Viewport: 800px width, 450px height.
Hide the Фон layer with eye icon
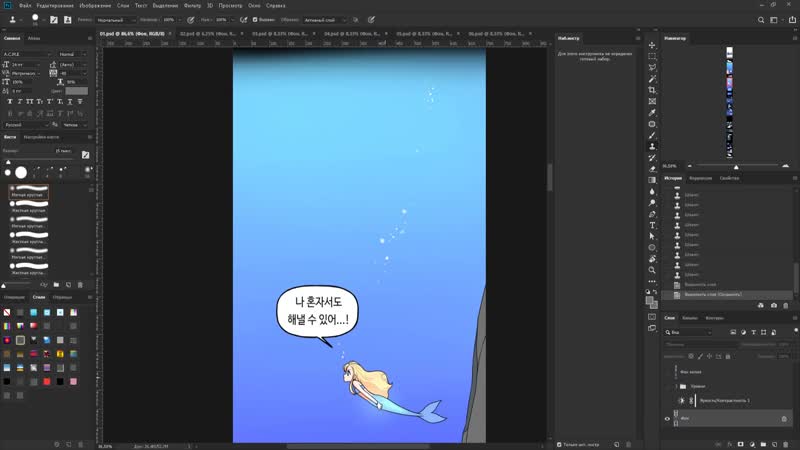tap(667, 419)
